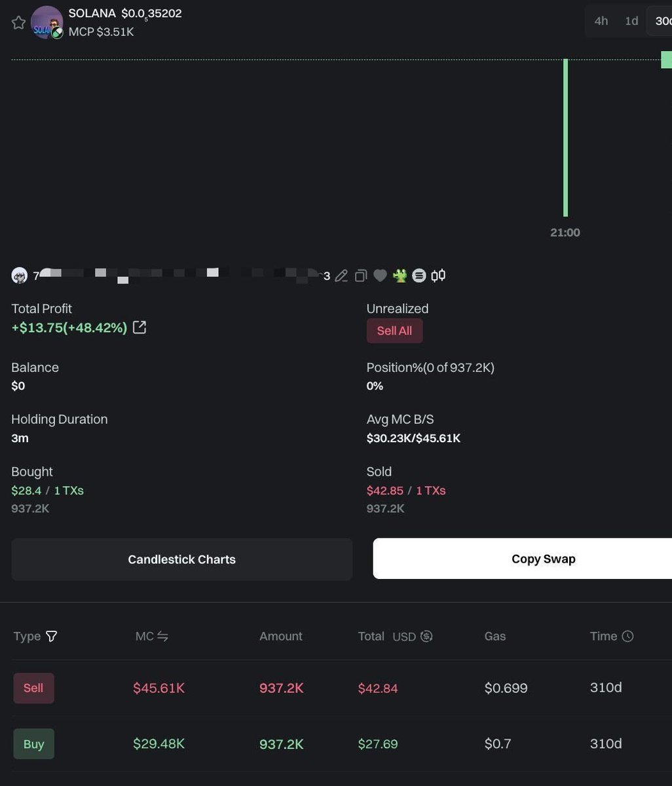Edit the wallet name with pencil icon
Viewport: 672px width, 786px height.
coord(341,276)
